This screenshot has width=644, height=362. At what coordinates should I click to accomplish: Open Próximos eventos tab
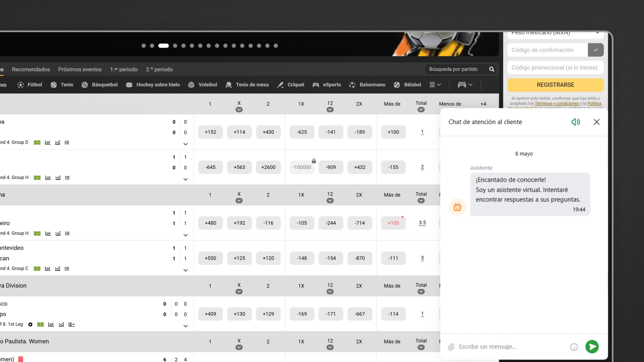coord(80,69)
